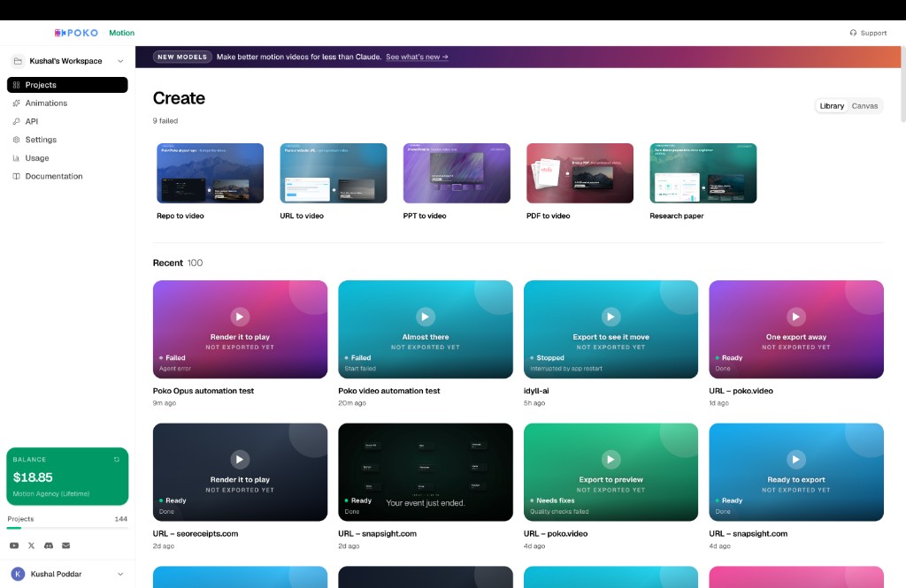Play the One export away card
This screenshot has width=906, height=588.
pos(796,317)
